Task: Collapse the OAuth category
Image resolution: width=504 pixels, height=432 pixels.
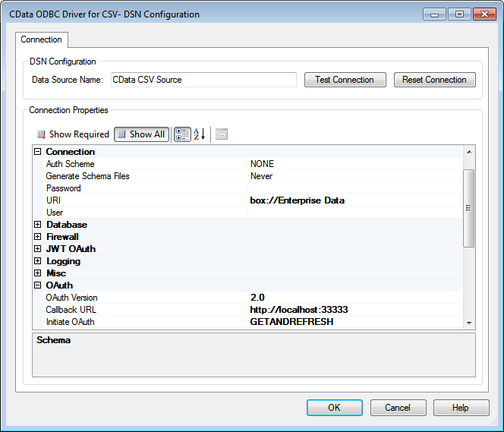Action: pos(38,285)
